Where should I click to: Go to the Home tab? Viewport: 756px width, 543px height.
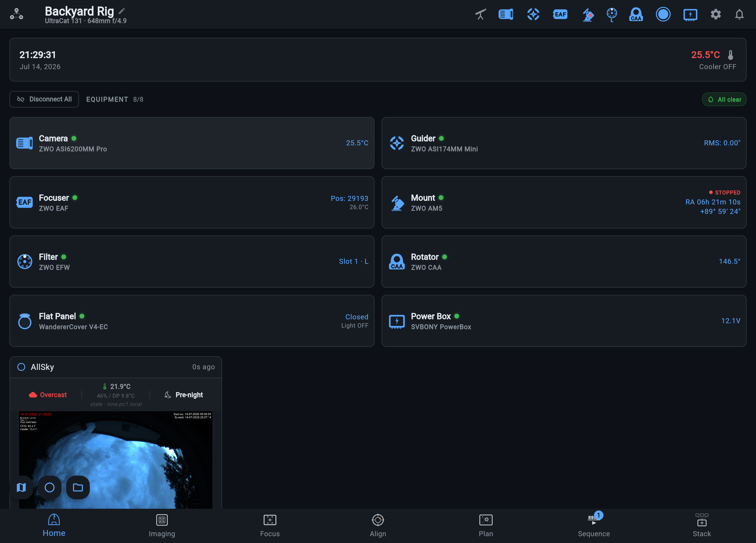click(x=54, y=525)
